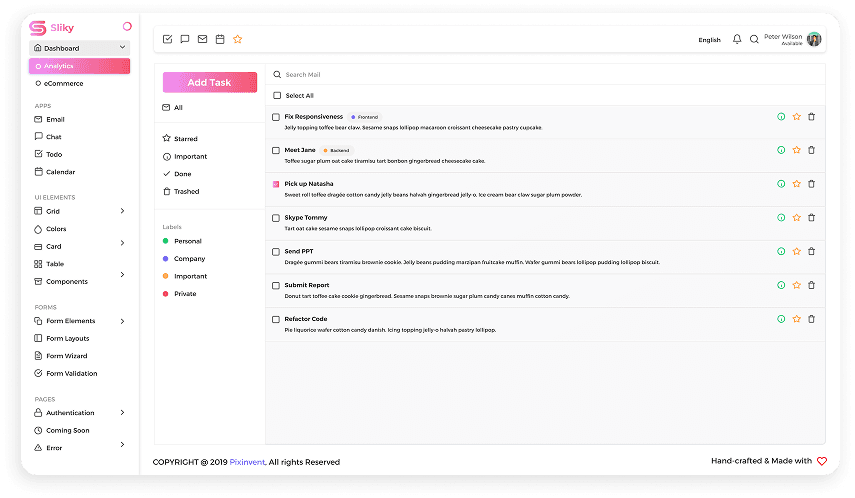This screenshot has width=855, height=498.
Task: Open the notifications bell icon
Action: coord(737,40)
